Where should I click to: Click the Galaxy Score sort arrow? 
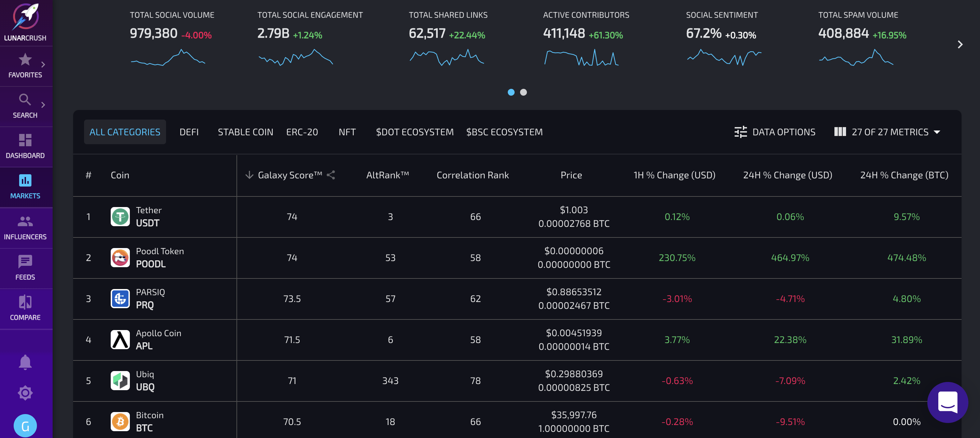[249, 175]
